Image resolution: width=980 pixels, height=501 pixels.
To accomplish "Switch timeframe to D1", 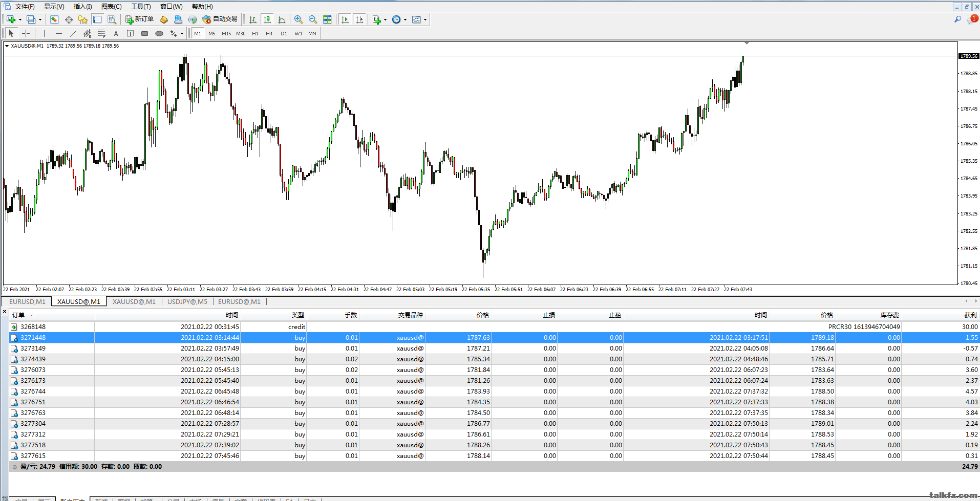I will pyautogui.click(x=284, y=34).
